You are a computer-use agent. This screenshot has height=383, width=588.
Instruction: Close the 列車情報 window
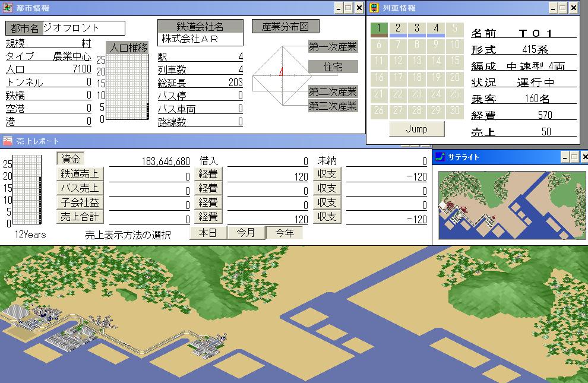[x=573, y=8]
